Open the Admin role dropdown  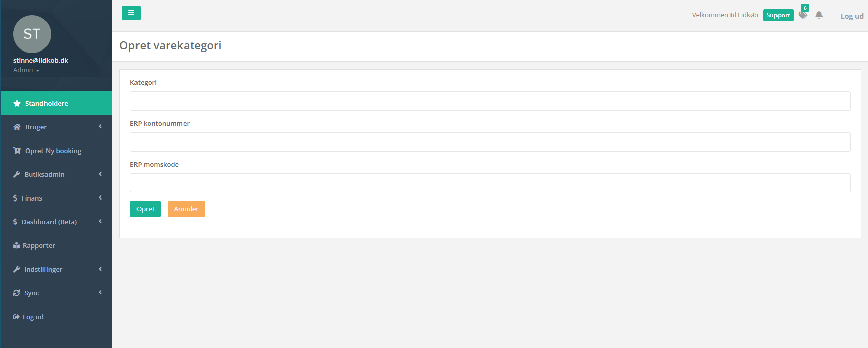tap(26, 70)
